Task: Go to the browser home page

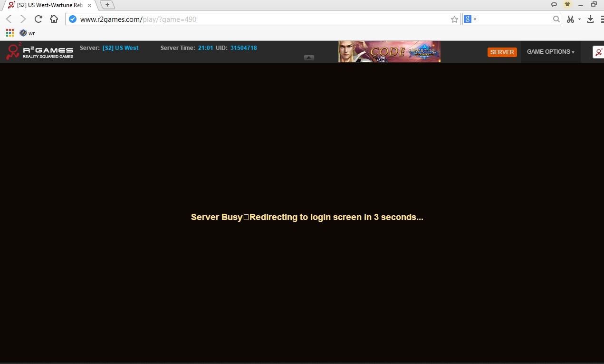Action: (54, 19)
